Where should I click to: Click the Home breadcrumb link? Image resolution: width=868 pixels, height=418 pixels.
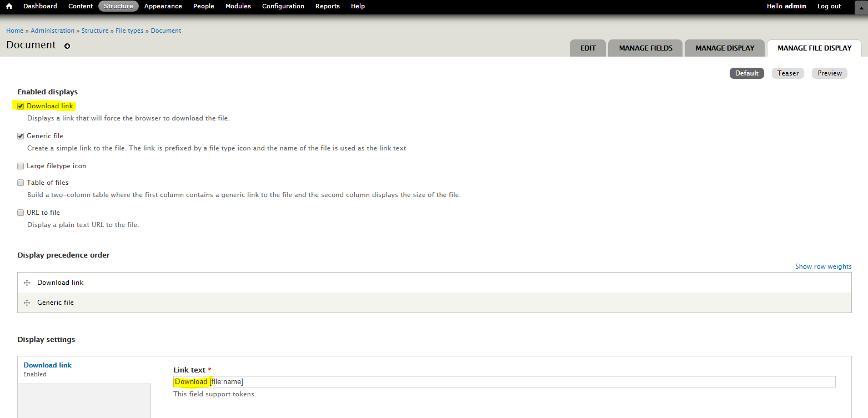pyautogui.click(x=15, y=31)
